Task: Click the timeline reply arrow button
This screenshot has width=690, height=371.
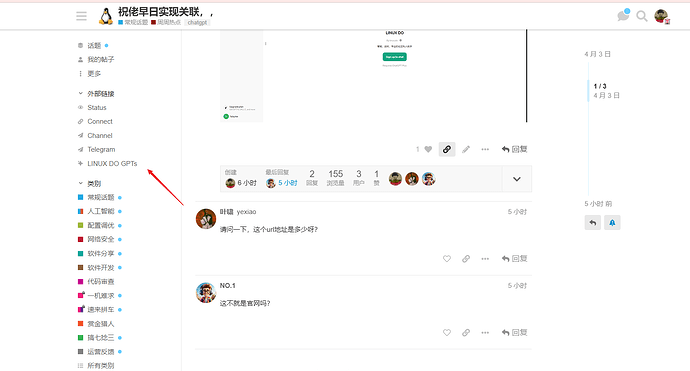Action: [x=593, y=223]
